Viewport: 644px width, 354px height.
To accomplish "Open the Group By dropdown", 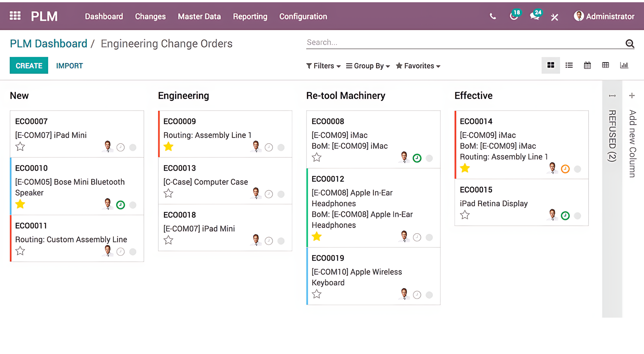I will click(368, 66).
